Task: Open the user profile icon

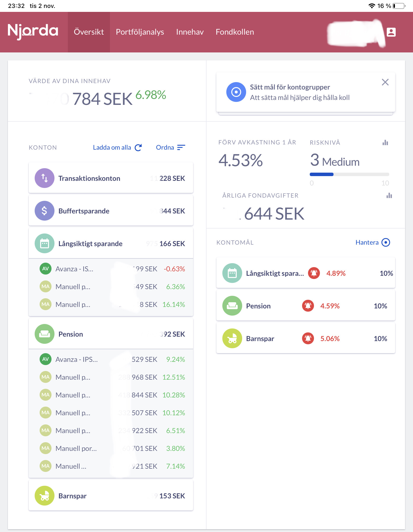Action: pos(391,32)
